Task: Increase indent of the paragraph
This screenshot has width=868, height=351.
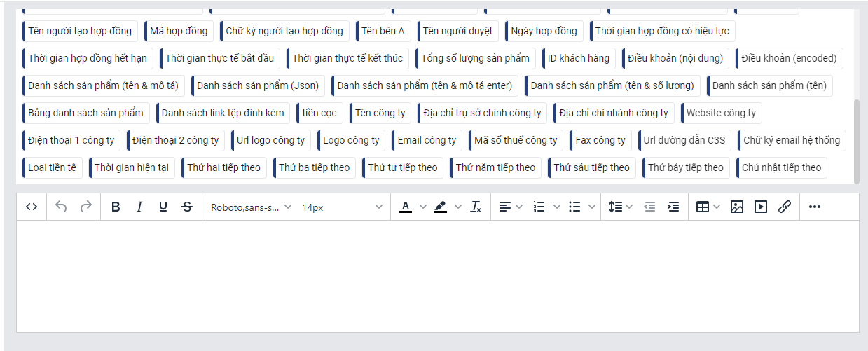Action: [673, 207]
